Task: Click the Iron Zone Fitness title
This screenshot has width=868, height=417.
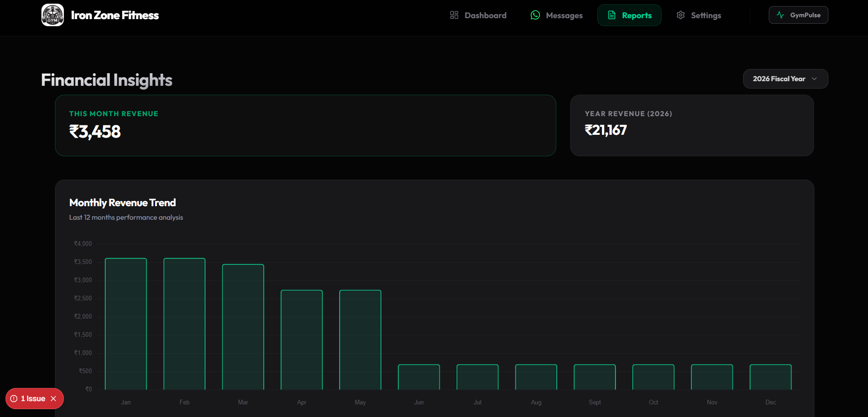Action: tap(115, 15)
